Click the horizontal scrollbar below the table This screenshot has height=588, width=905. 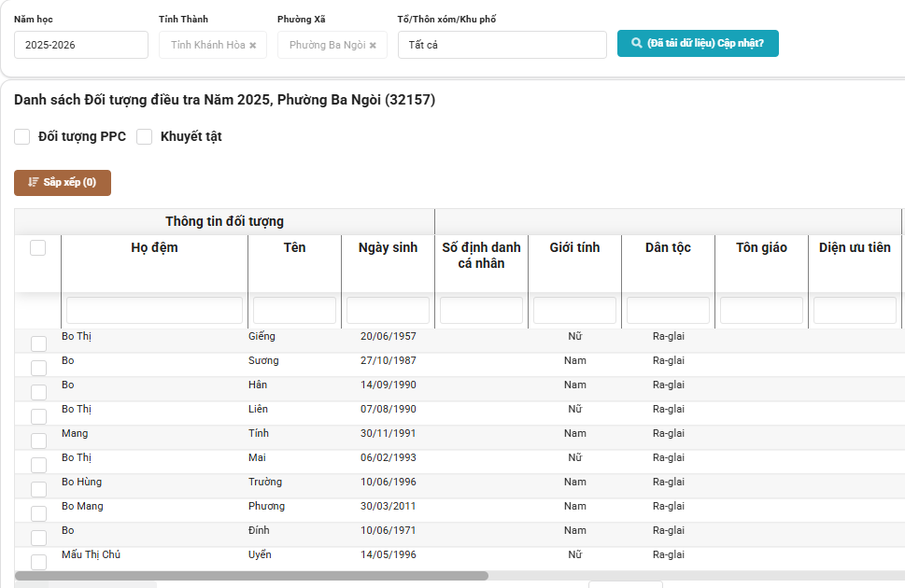click(x=251, y=576)
